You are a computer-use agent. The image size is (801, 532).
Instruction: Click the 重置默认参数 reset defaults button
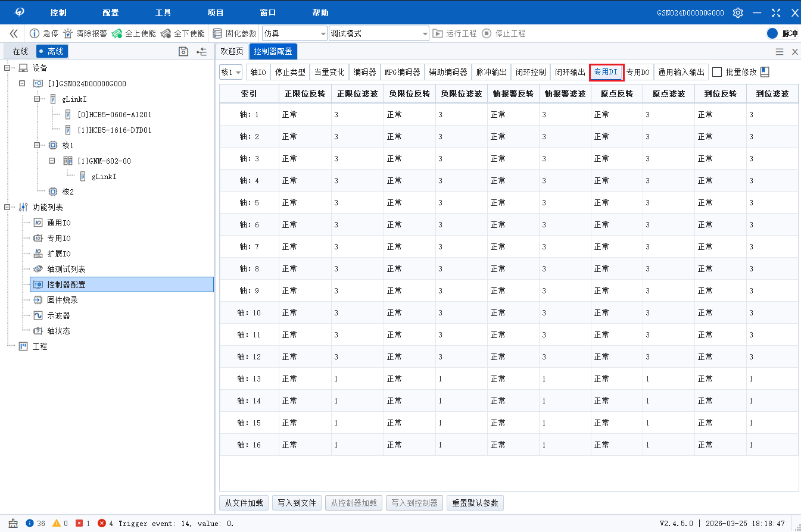click(x=475, y=503)
